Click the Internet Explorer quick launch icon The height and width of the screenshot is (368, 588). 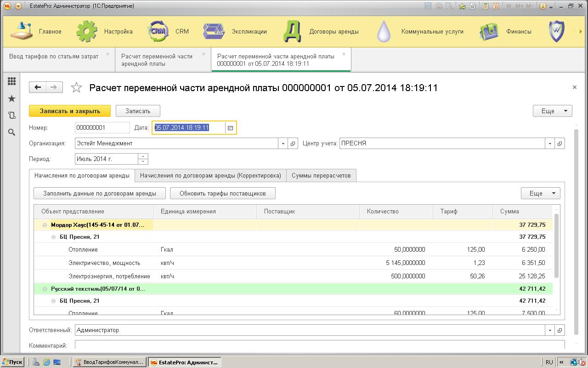point(46,362)
